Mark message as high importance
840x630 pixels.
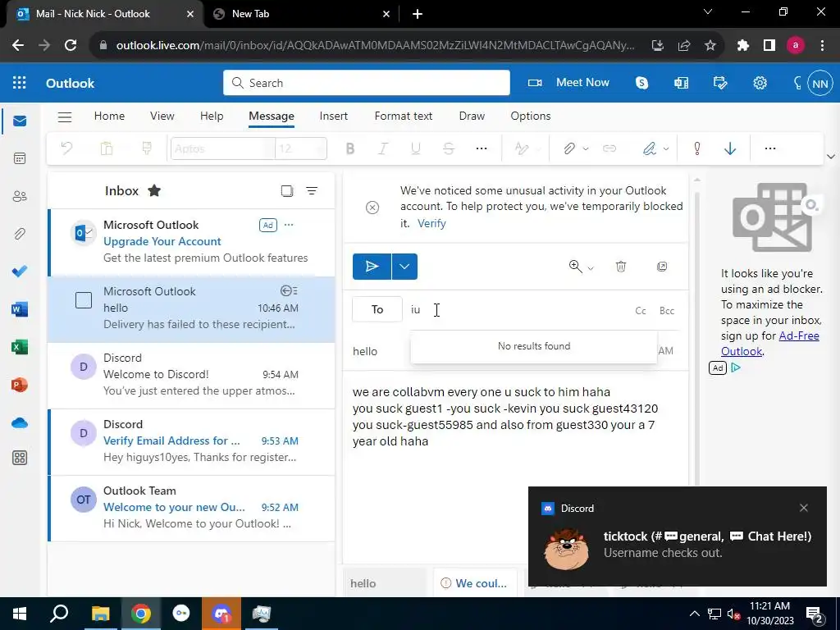[697, 148]
